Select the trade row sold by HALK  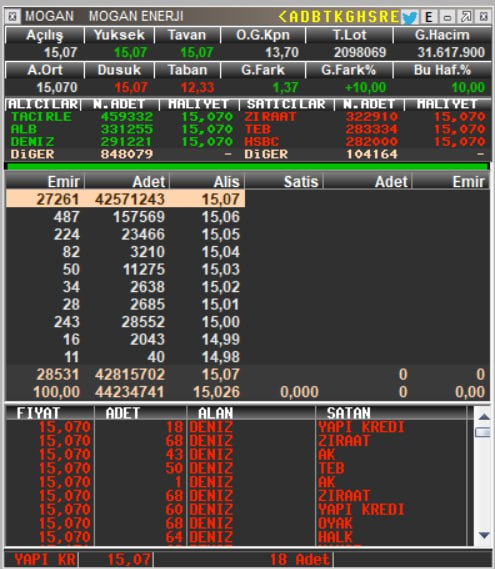[x=236, y=537]
